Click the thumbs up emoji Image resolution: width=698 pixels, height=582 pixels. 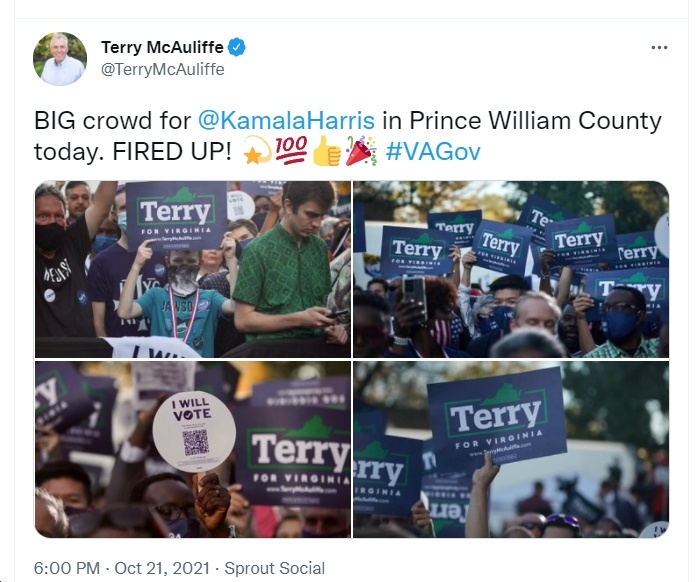(327, 151)
